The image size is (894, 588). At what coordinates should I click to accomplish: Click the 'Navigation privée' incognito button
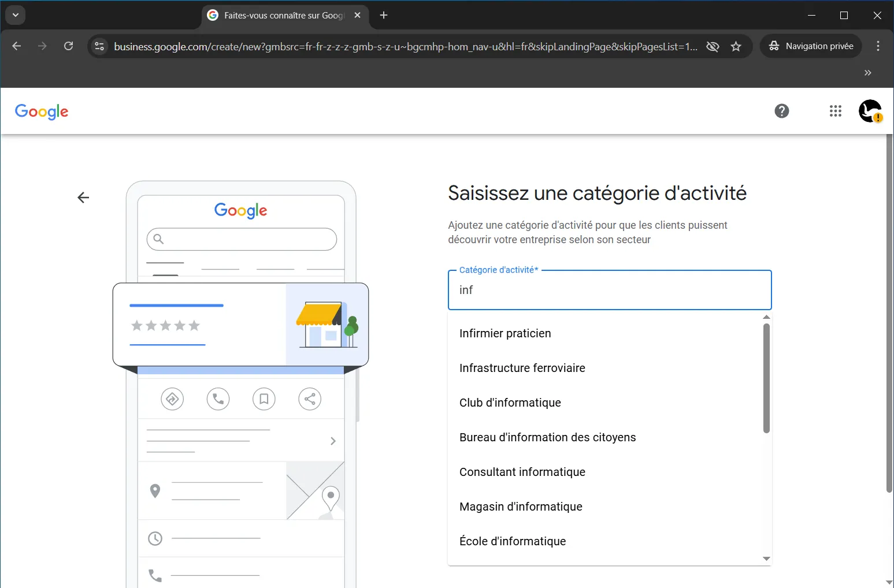(811, 46)
